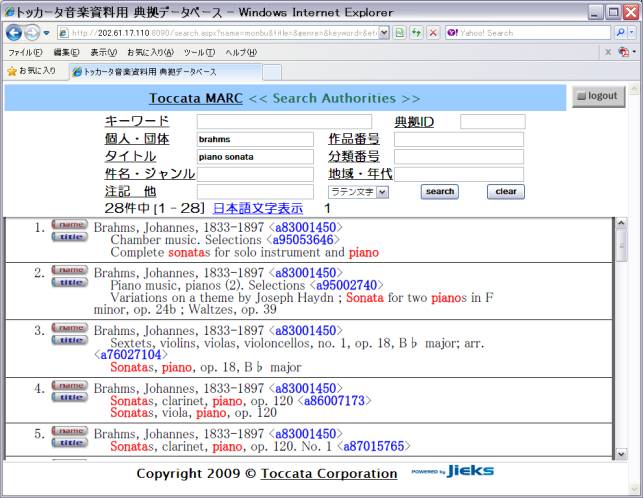
Task: Click the title button in result 3
Action: click(69, 340)
